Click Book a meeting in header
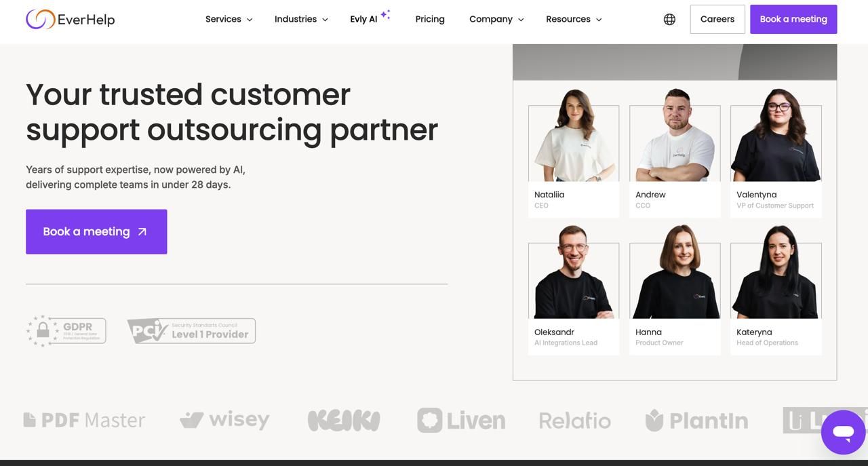 [793, 19]
